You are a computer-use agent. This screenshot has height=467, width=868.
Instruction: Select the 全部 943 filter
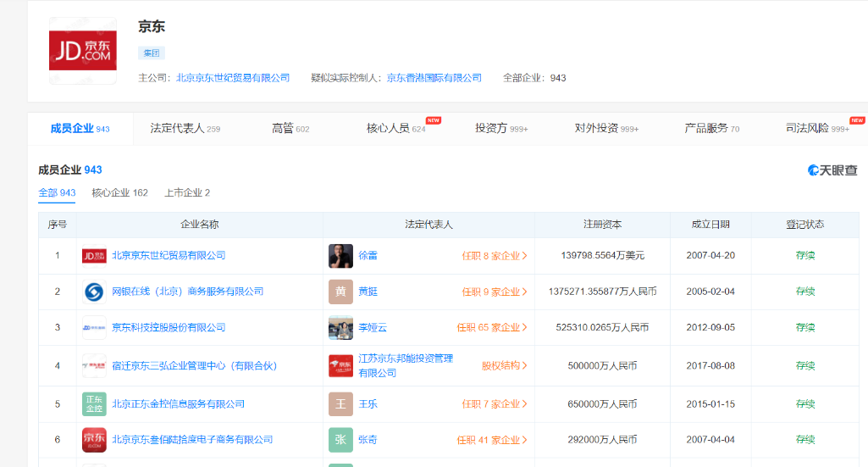(57, 192)
